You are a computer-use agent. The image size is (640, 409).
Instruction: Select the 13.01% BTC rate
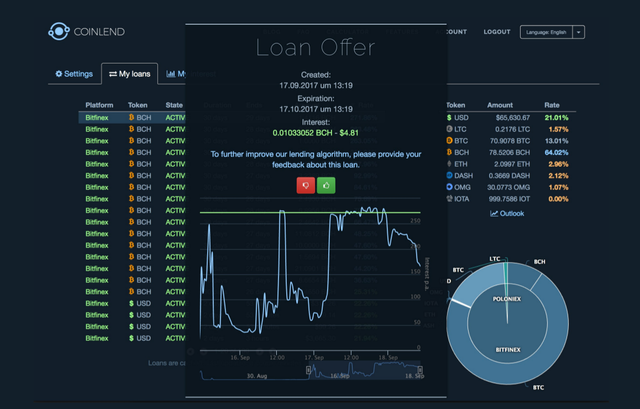556,141
